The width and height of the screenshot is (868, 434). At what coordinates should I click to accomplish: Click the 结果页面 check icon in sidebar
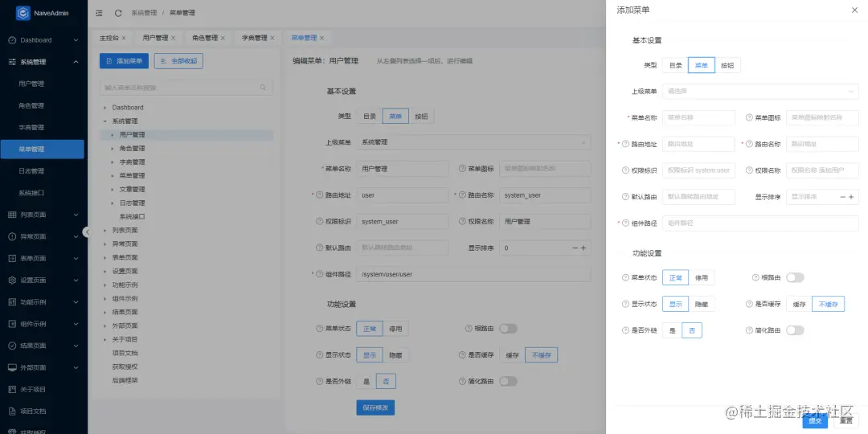pos(12,346)
